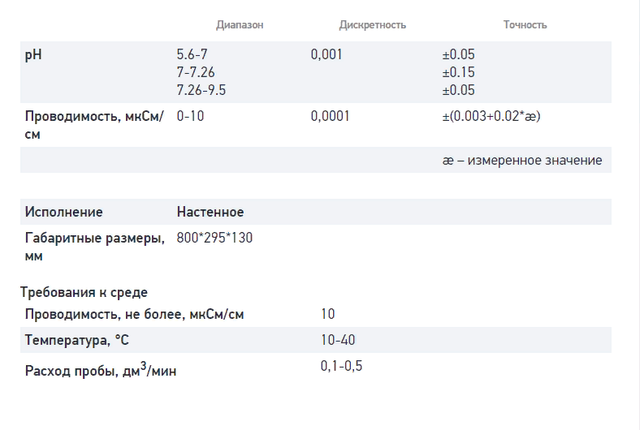This screenshot has height=430, width=640.
Task: Click the 7-7.26 pH range value
Action: pos(196,72)
